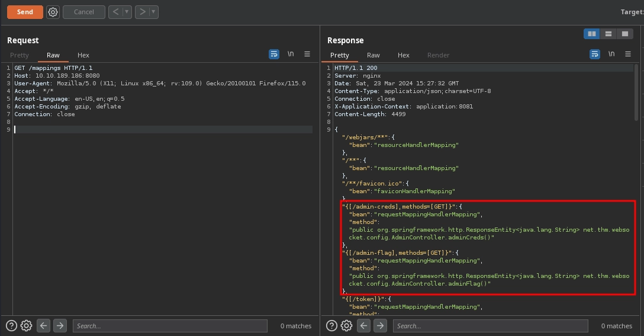Open the Request panel hamburger options menu
The height and width of the screenshot is (336, 644).
pos(307,54)
